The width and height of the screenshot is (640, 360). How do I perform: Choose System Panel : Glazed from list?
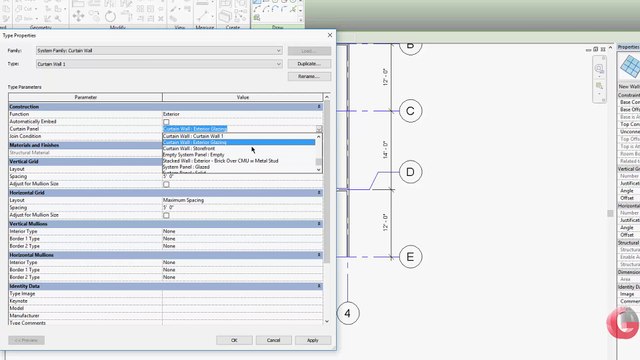click(239, 167)
